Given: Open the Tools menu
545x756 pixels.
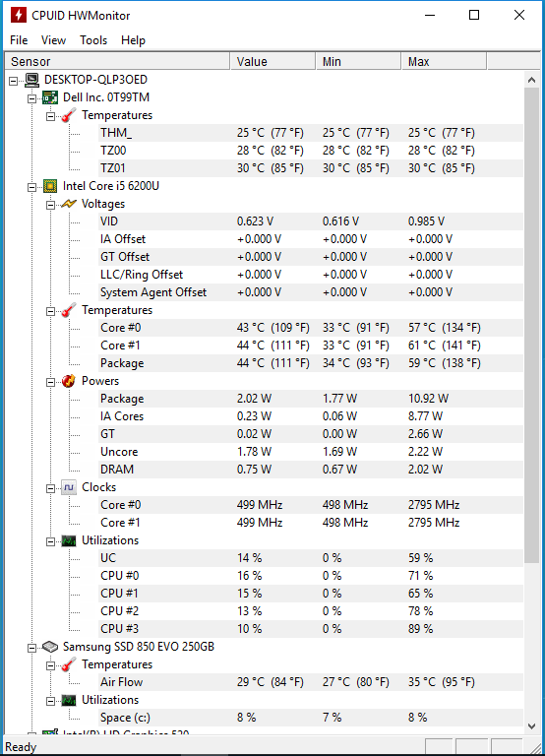Looking at the screenshot, I should point(93,40).
